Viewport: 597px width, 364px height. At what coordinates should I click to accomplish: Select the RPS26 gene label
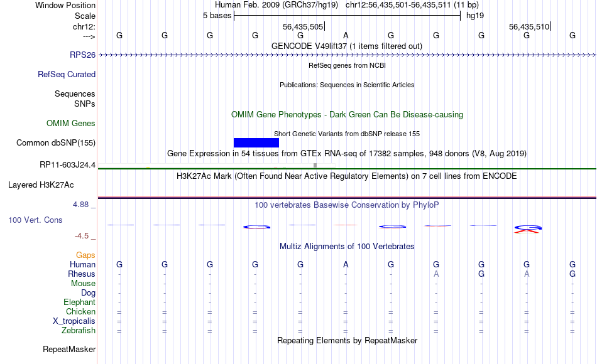point(82,55)
